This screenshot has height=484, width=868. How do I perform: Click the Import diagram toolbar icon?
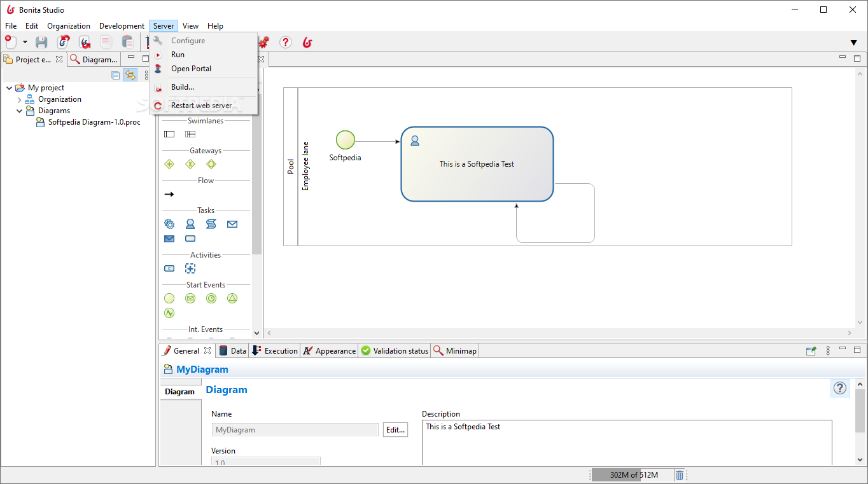click(63, 42)
